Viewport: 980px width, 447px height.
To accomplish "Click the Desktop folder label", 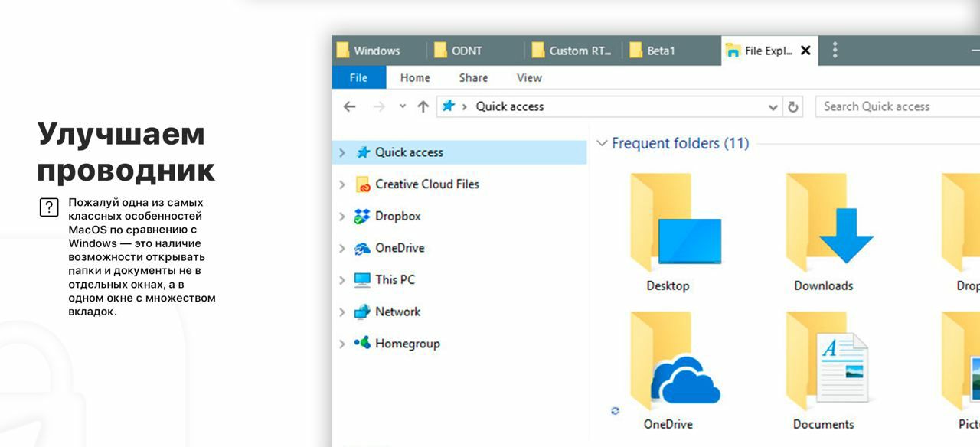I will pyautogui.click(x=668, y=285).
